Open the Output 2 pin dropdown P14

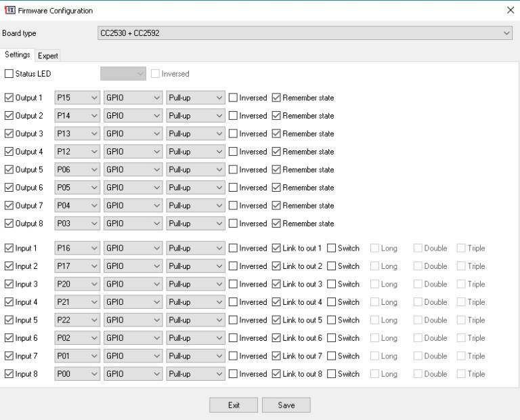point(77,115)
